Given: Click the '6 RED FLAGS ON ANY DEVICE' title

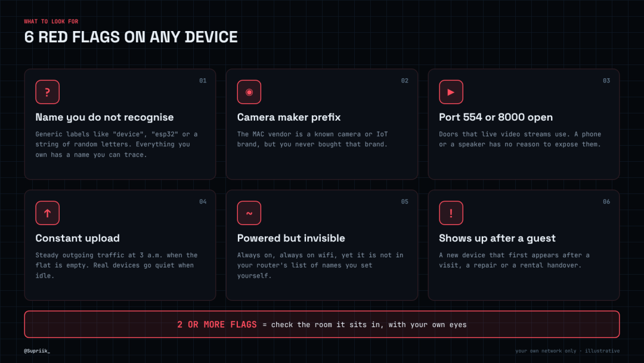Looking at the screenshot, I should click(131, 37).
